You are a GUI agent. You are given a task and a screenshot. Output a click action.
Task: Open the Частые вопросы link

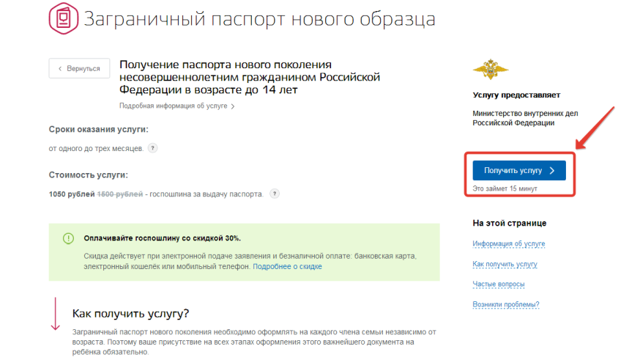(498, 284)
